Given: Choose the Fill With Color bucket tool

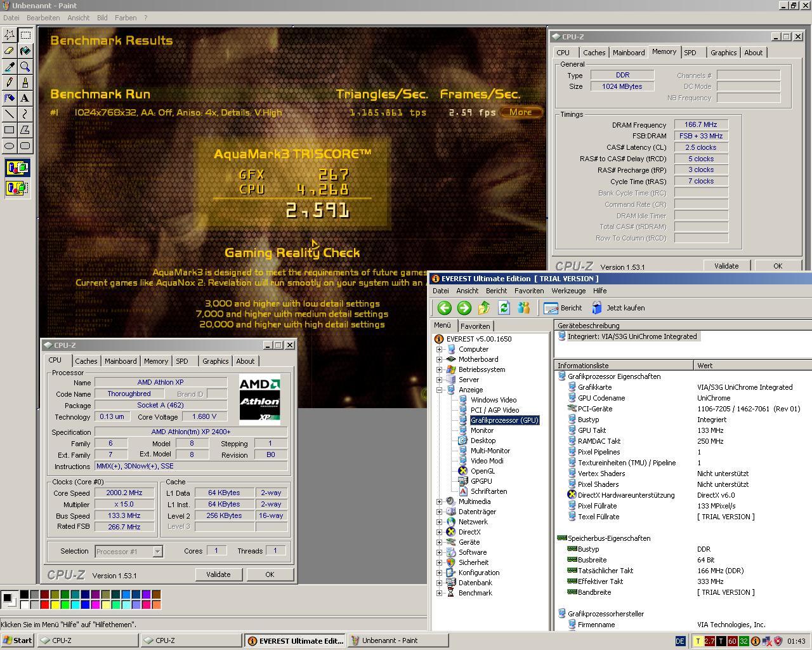Looking at the screenshot, I should [x=25, y=51].
